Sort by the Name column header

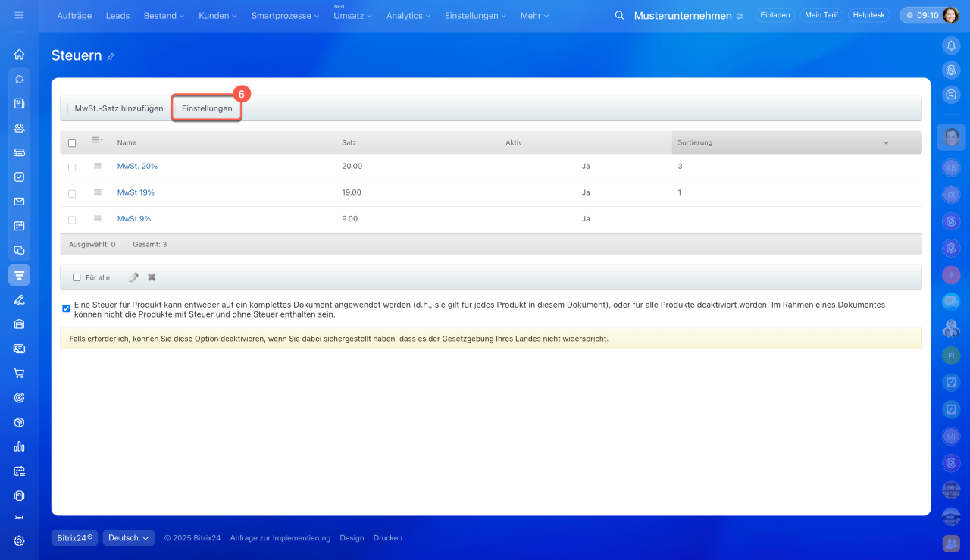127,142
